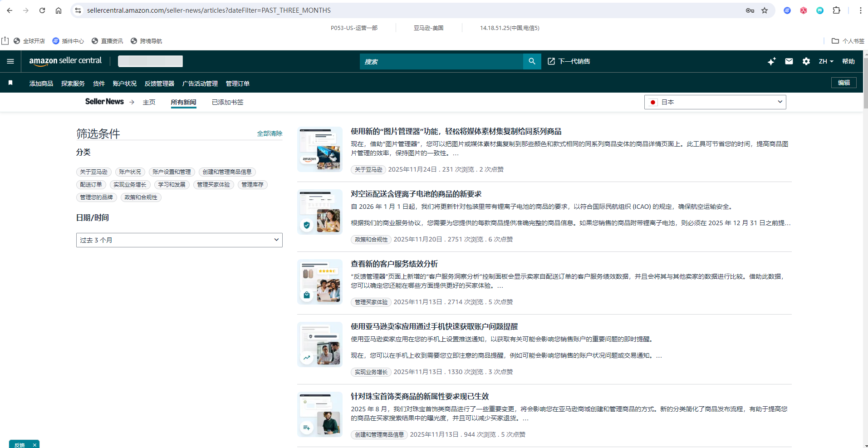Click thumbnail of 客户服务绩效分析 article
The height and width of the screenshot is (448, 868).
coord(320,282)
